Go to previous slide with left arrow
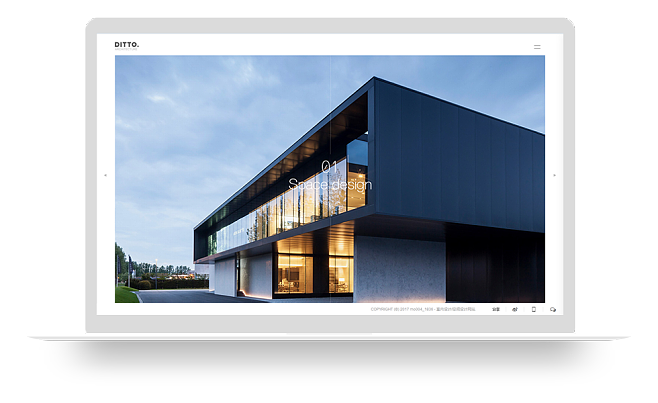This screenshot has height=403, width=658. click(x=106, y=176)
